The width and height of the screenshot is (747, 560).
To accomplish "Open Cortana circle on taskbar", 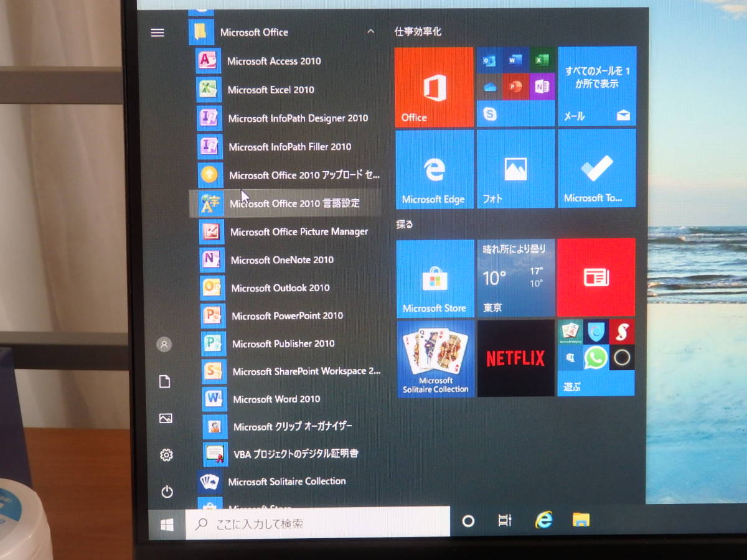I will [468, 521].
